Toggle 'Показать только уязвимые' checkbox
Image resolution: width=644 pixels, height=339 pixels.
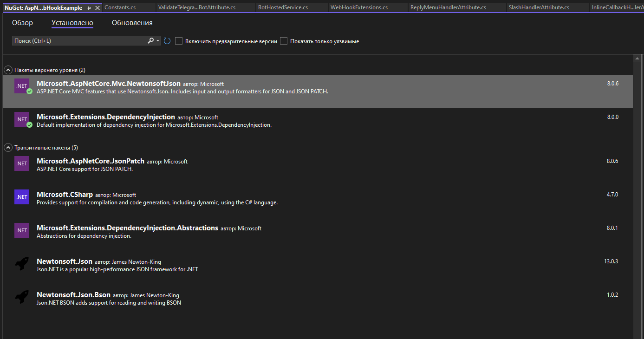284,41
